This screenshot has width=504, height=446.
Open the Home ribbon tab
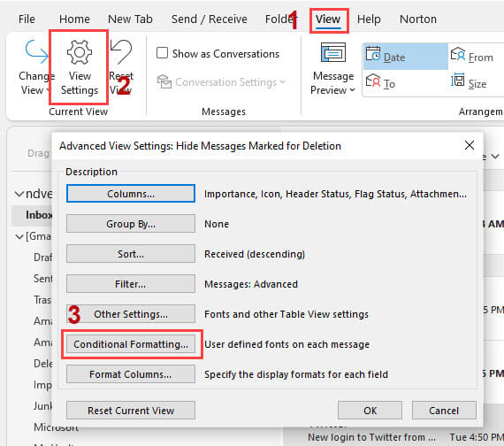tap(74, 19)
